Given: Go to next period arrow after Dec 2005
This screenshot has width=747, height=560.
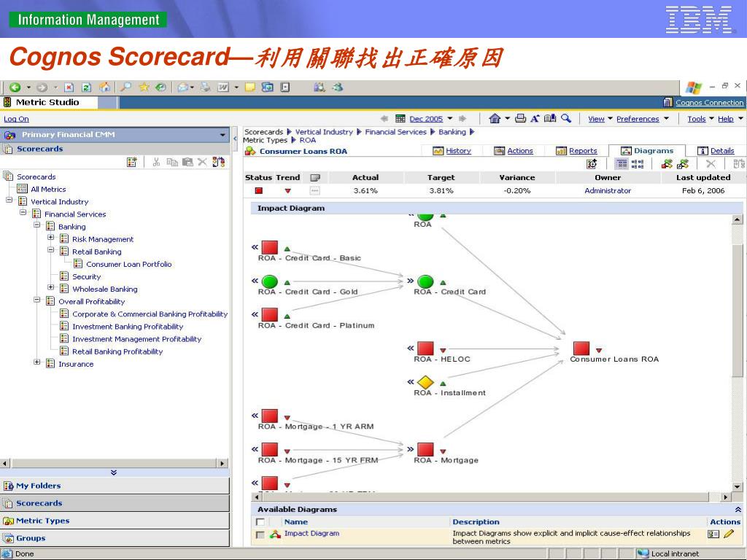Looking at the screenshot, I should [x=462, y=119].
